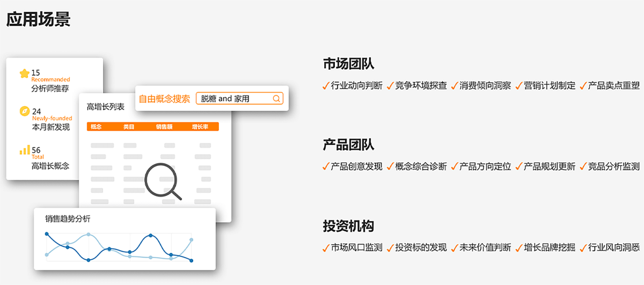Click the search magnifier in the search box

pos(276,99)
